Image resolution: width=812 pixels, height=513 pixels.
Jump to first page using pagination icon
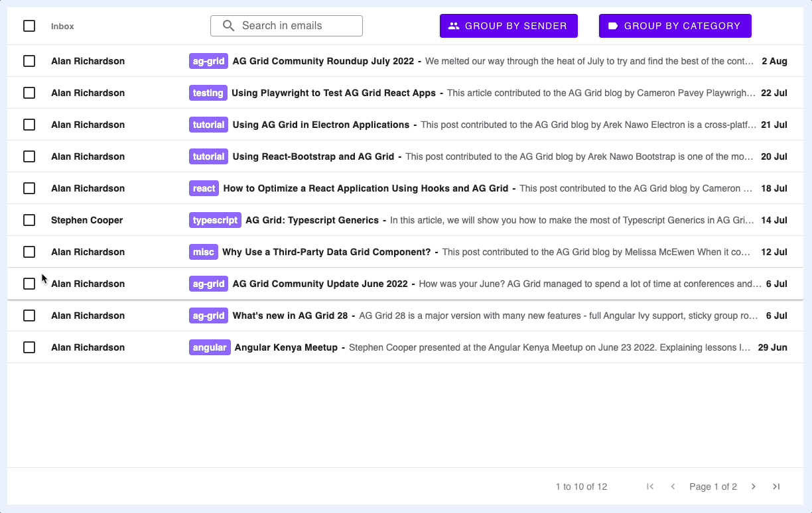click(x=649, y=486)
